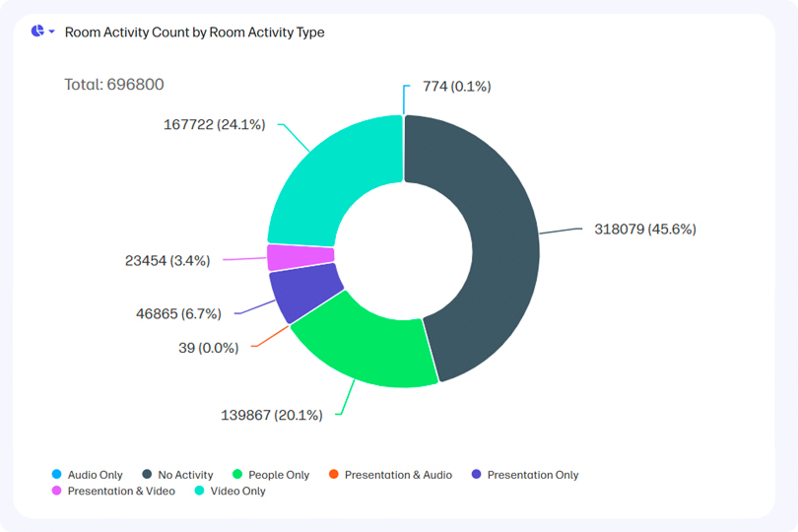
Task: Select the green People Only slice
Action: pos(365,345)
